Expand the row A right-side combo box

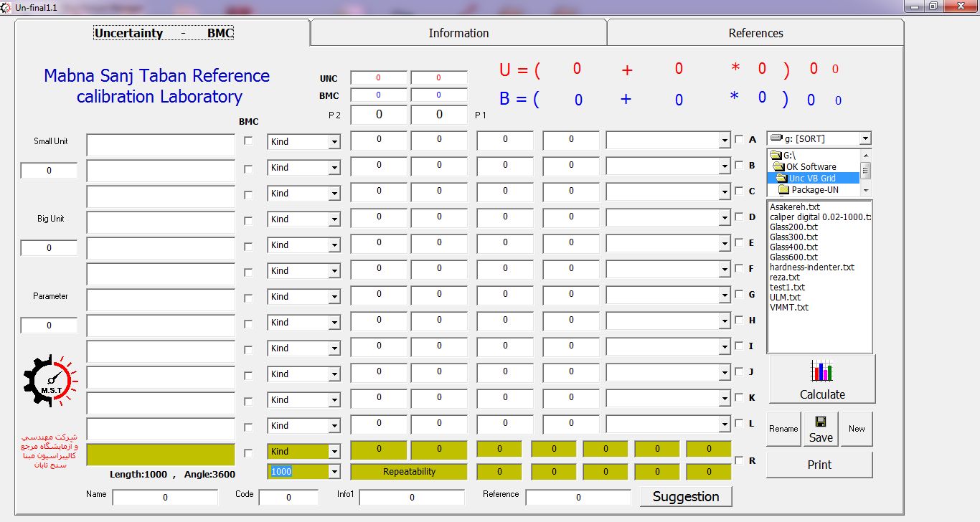[x=725, y=141]
